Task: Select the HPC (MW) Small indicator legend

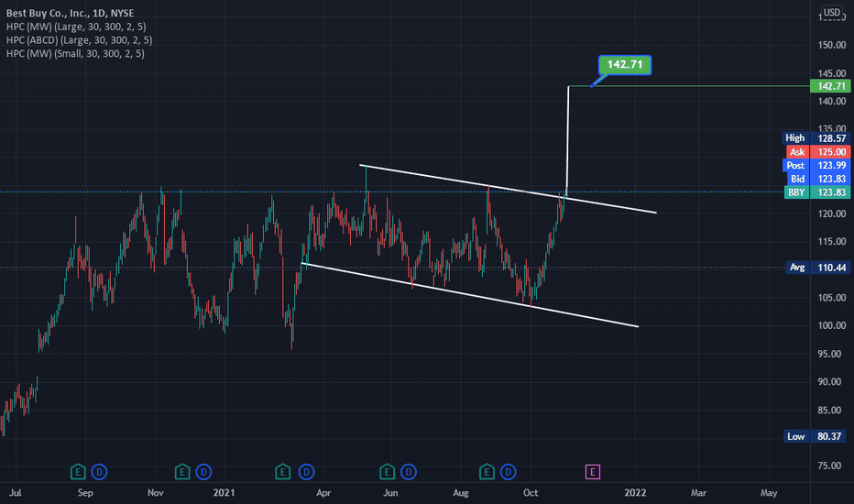Action: click(75, 54)
